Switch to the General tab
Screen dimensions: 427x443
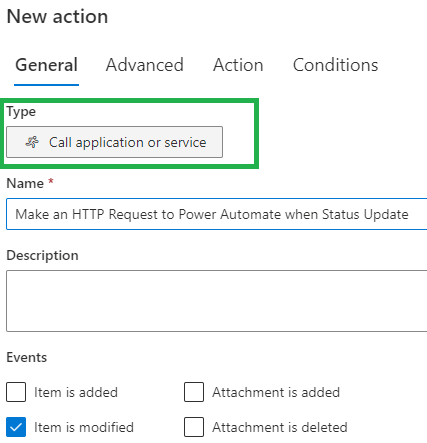[x=46, y=65]
